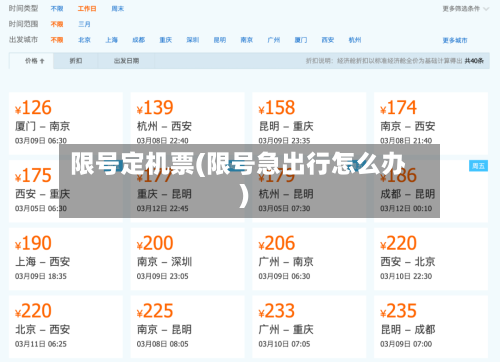Viewport: 500px width, 362px height.
Task: Open the ¥220 北京 – 西安 flight card
Action: [66, 327]
